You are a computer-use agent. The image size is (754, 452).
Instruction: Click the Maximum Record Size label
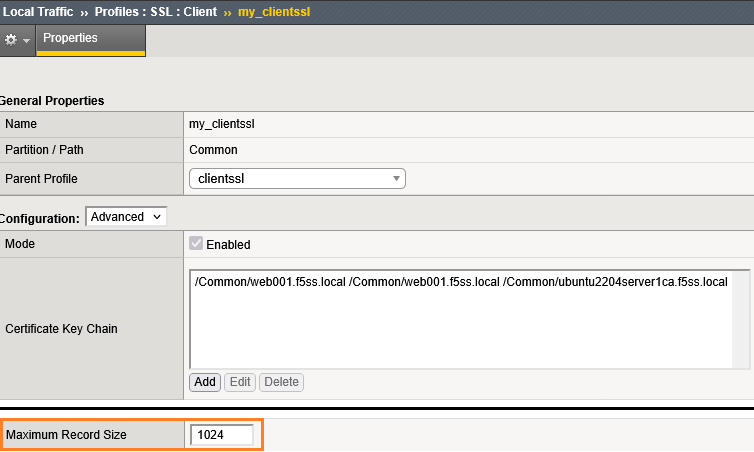coord(66,435)
